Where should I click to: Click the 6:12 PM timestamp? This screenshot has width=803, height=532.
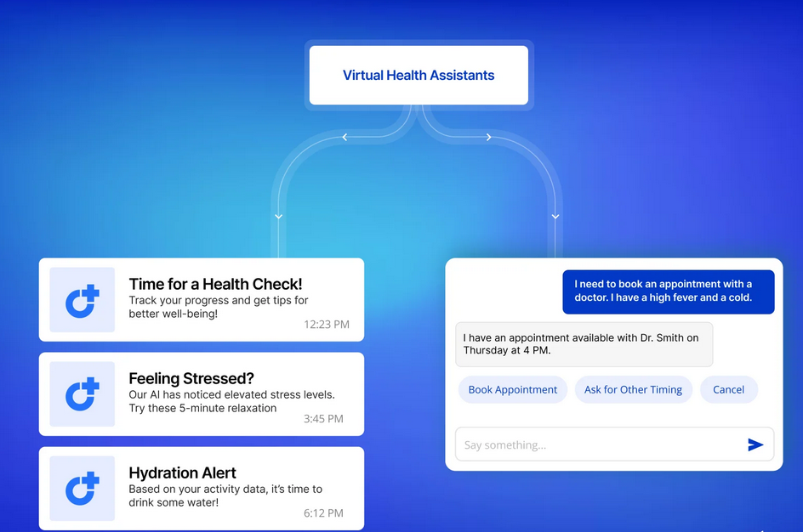[323, 513]
